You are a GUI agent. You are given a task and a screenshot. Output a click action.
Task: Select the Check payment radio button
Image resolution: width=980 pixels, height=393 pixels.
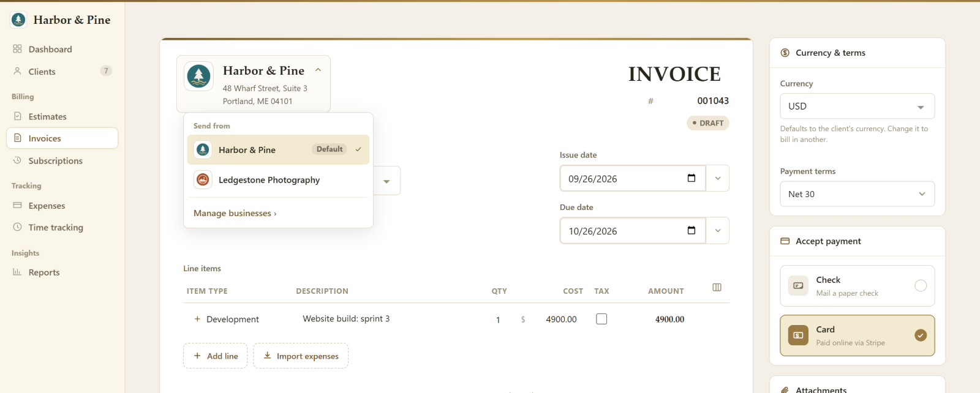921,285
